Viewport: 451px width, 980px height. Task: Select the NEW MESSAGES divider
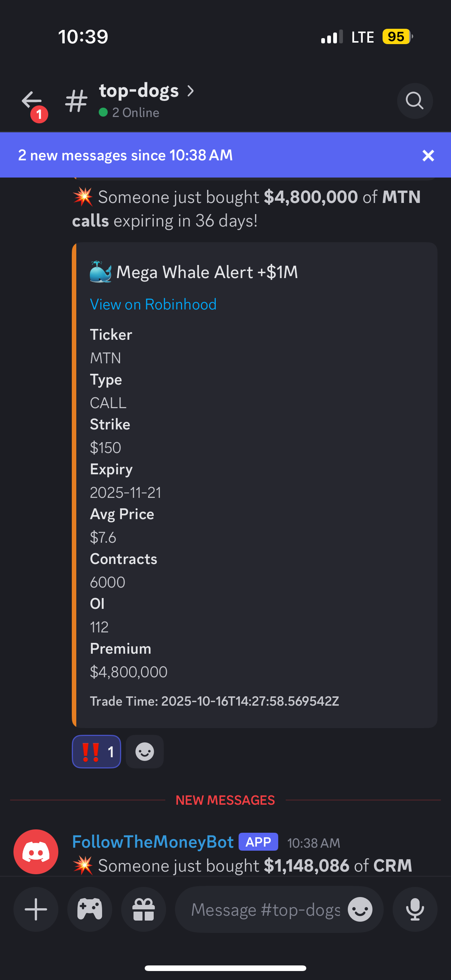[225, 800]
